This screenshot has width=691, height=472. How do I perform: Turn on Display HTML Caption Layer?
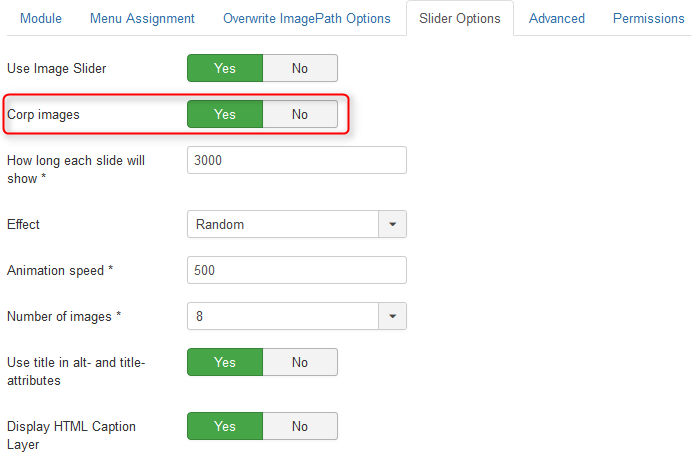[225, 426]
